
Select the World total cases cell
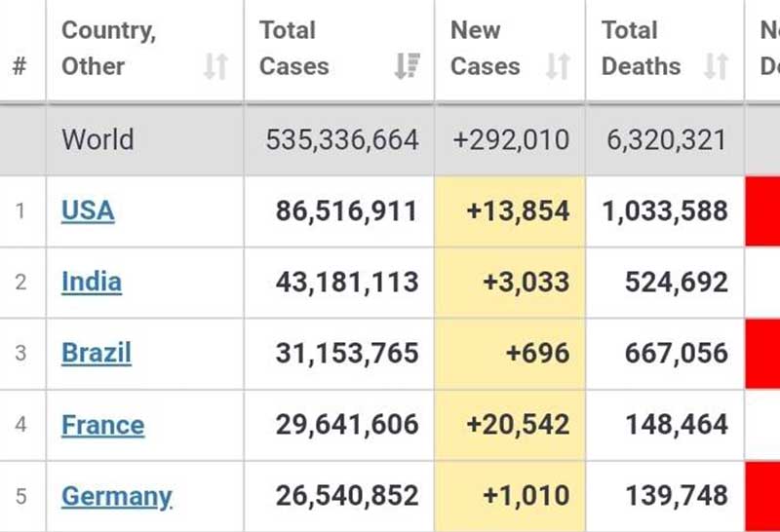342,139
